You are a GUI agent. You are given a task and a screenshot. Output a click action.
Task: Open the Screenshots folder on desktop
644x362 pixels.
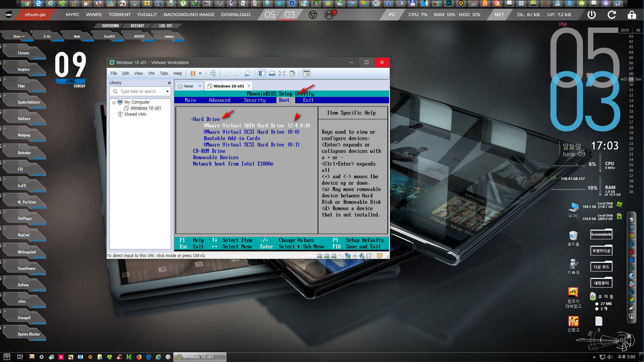tap(601, 234)
